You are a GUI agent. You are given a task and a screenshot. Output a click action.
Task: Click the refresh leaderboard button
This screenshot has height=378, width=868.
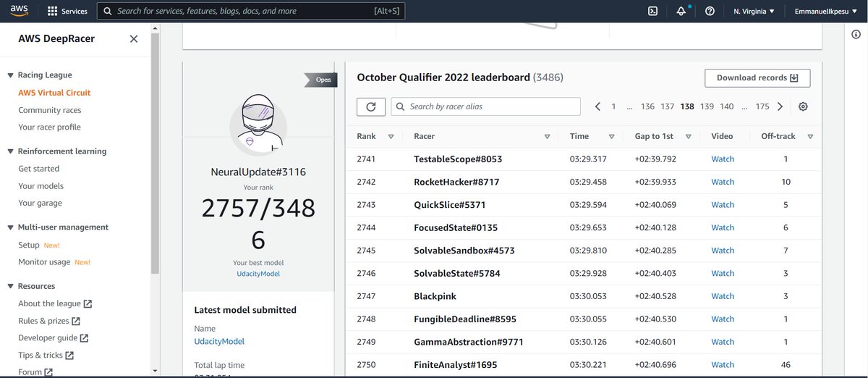(371, 106)
